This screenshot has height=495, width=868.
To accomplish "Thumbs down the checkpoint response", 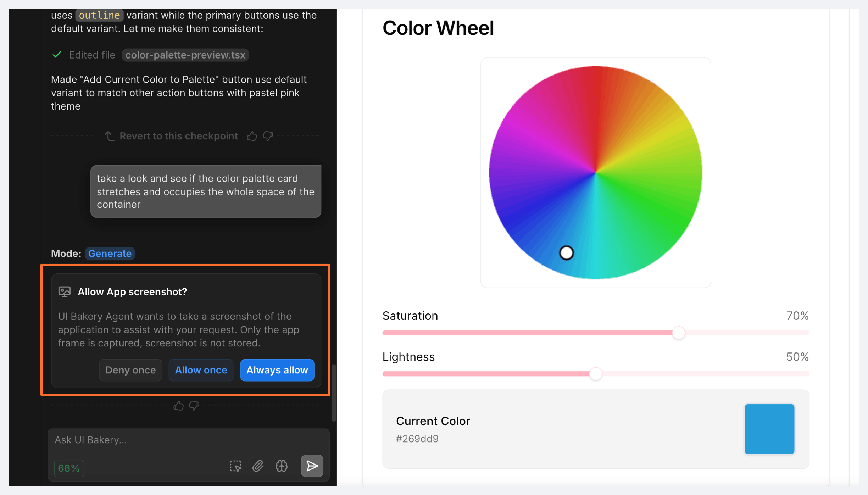I will click(268, 136).
